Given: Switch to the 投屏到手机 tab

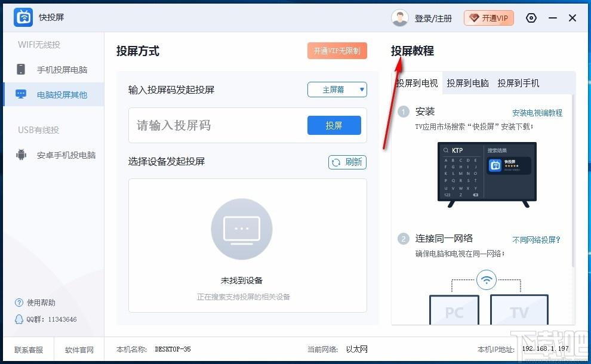Looking at the screenshot, I should [518, 84].
